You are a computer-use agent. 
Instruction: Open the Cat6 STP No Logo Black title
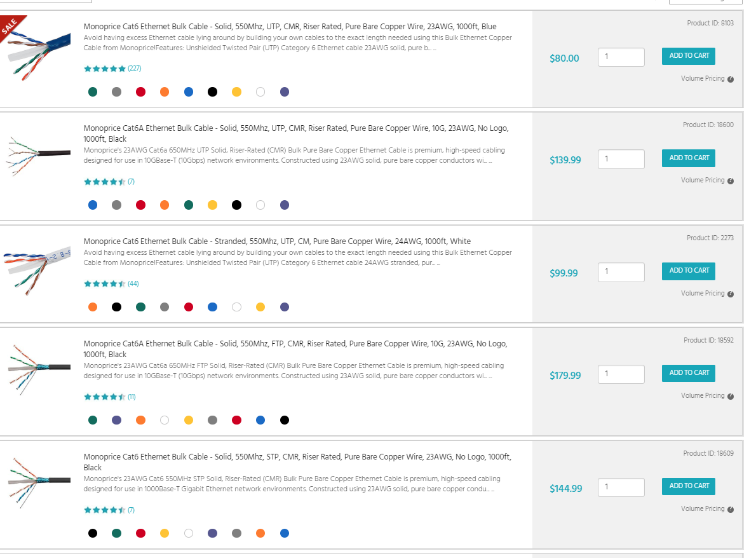[297, 462]
